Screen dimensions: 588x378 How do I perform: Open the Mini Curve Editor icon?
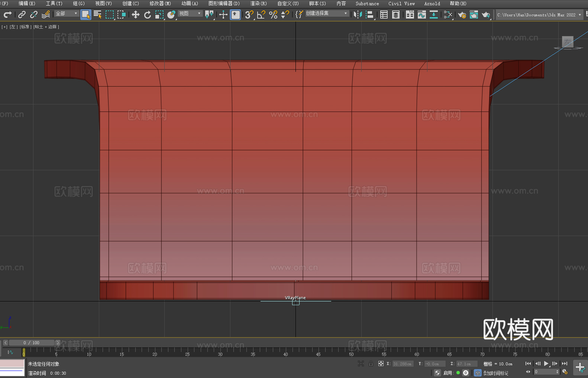tap(10, 352)
